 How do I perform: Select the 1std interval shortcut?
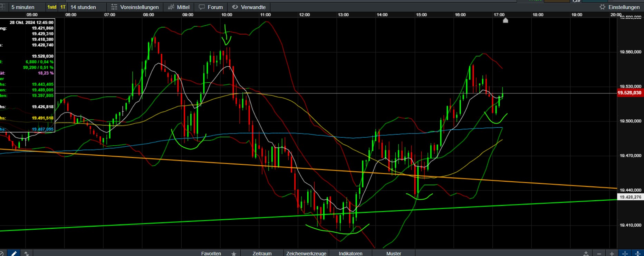pos(52,7)
